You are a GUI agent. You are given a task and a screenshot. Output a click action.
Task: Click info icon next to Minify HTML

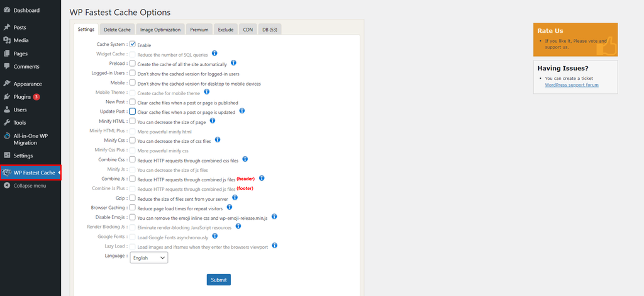213,120
